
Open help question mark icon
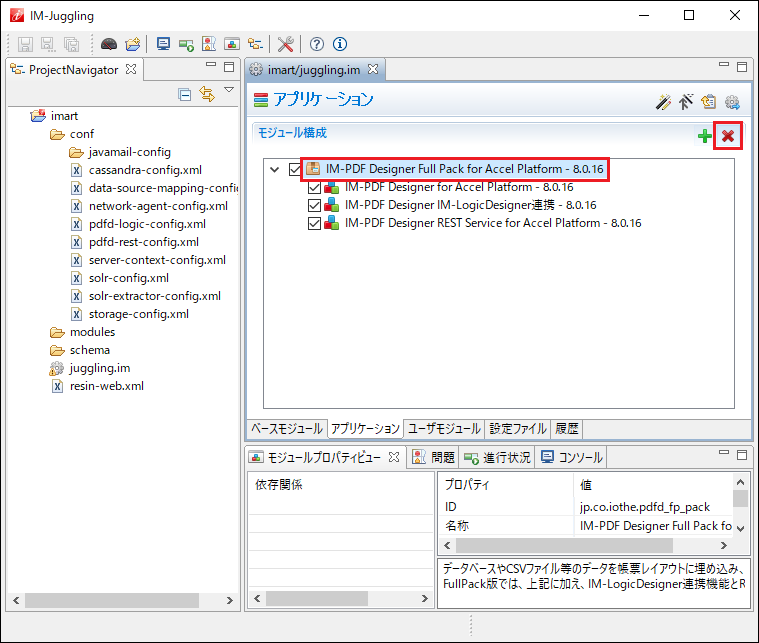tap(317, 44)
